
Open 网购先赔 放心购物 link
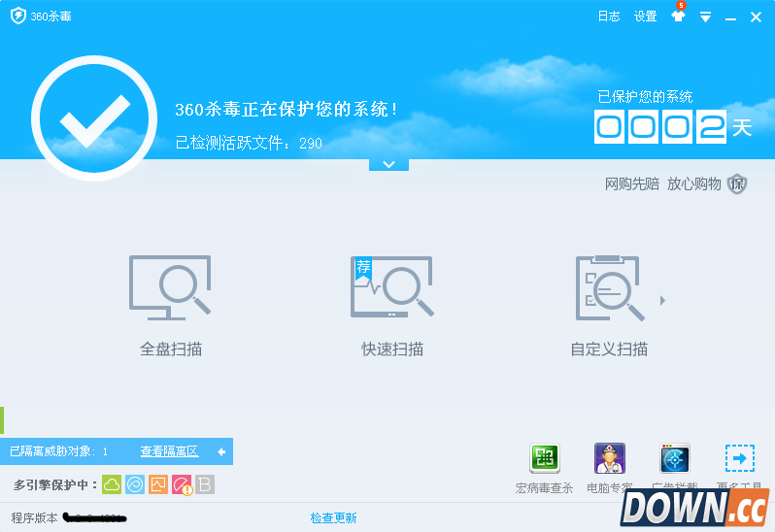click(x=662, y=184)
